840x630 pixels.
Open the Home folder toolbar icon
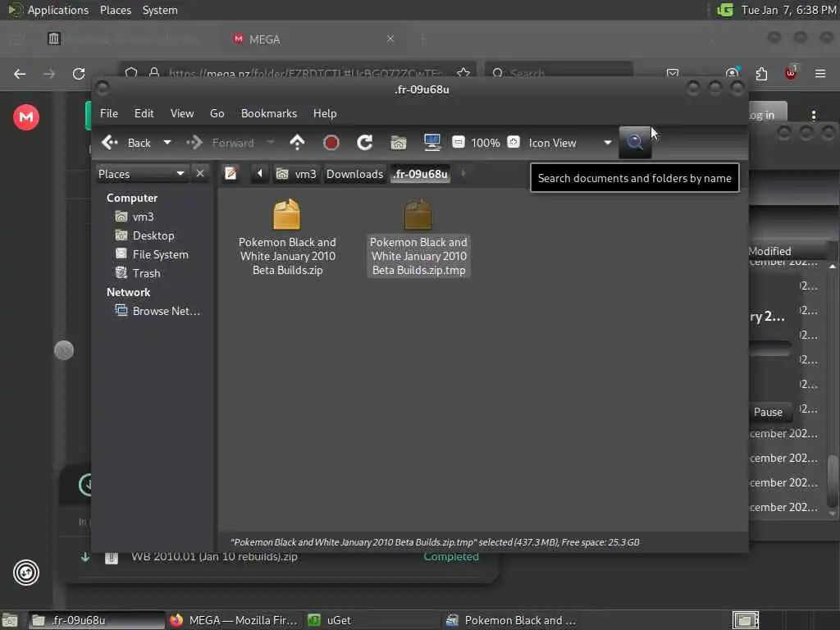[x=398, y=143]
